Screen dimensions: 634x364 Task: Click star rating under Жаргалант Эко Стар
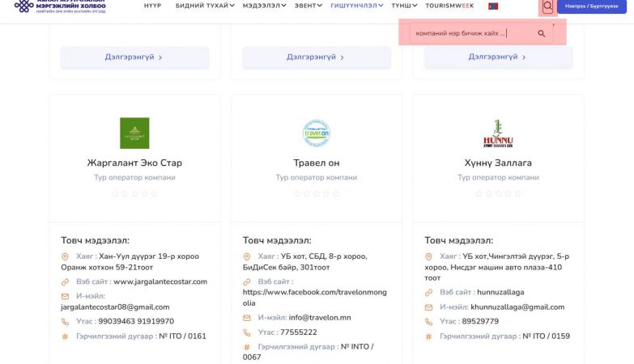pyautogui.click(x=134, y=193)
